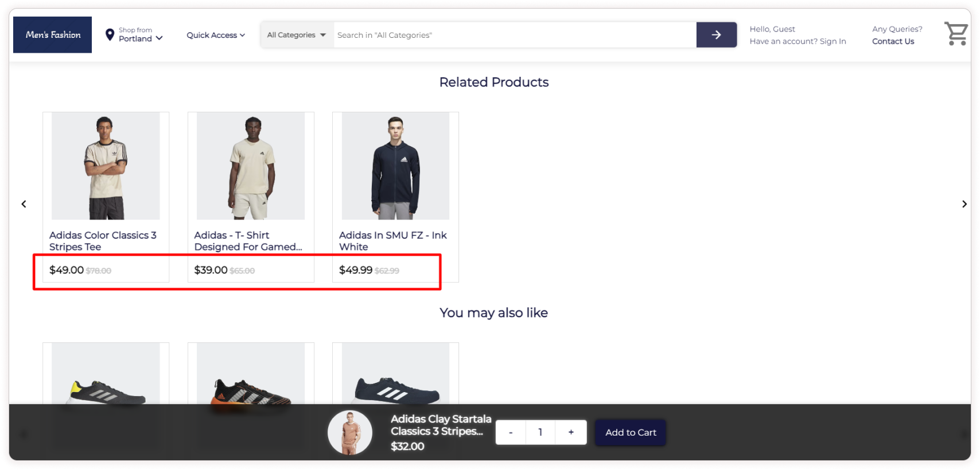Screen dimensions: 980x470
Task: Open the All Categories dropdown
Action: [x=297, y=35]
